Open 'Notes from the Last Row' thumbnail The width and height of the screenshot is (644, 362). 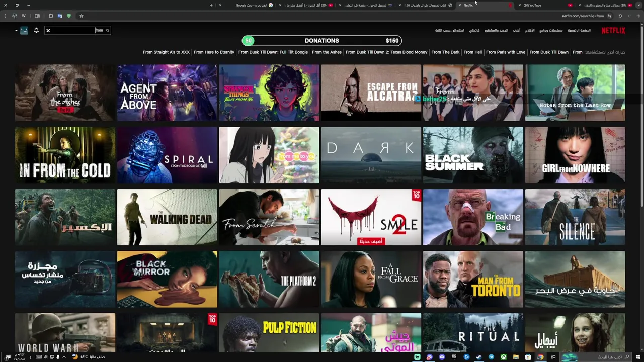point(575,93)
